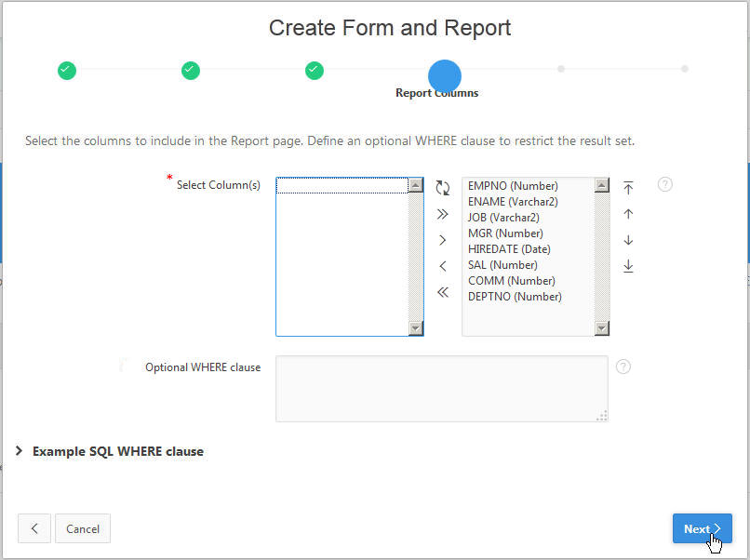Click the first completed wizard step
Image resolution: width=750 pixels, height=560 pixels.
pyautogui.click(x=67, y=70)
